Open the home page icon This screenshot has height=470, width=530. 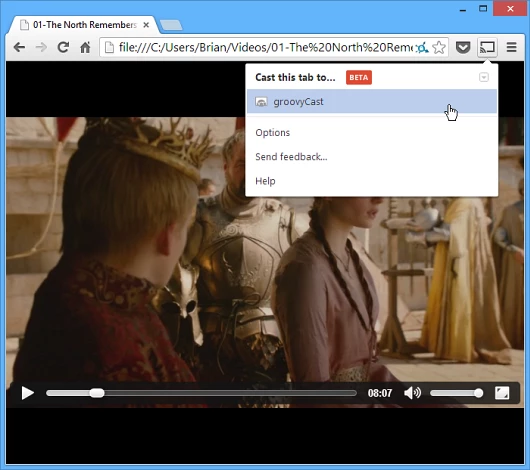click(85, 47)
